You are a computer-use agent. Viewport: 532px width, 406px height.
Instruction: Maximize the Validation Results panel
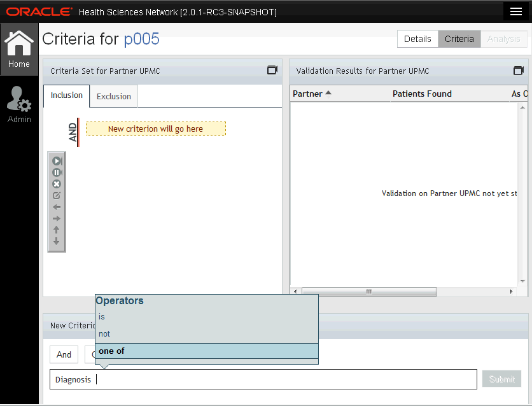[x=519, y=71]
